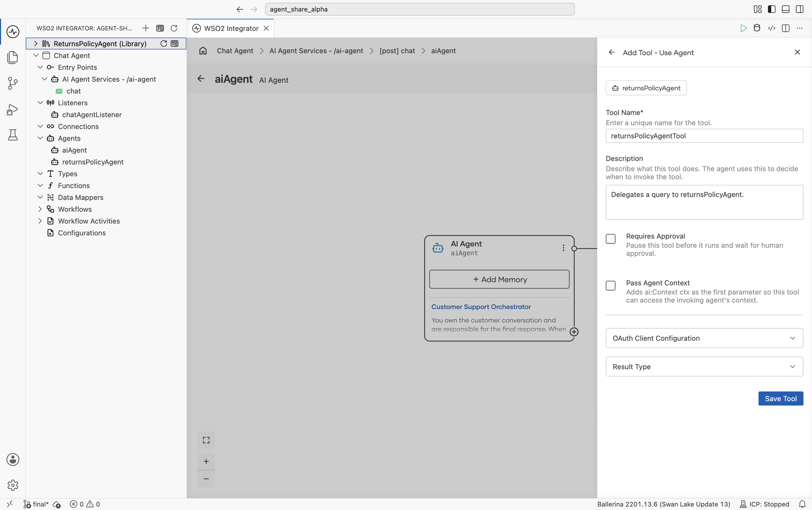The height and width of the screenshot is (510, 812).
Task: Open the Explorer files icon
Action: point(13,57)
